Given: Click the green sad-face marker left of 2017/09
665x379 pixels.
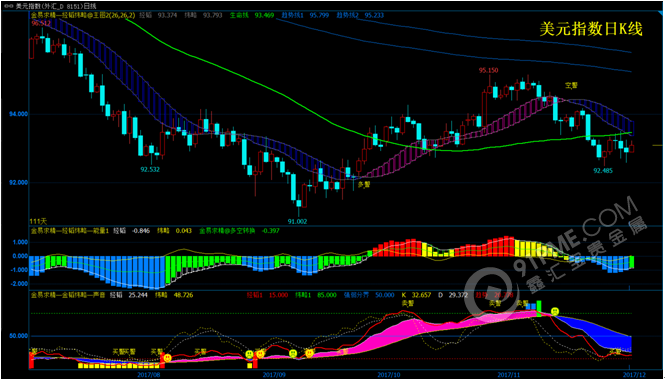Looking at the screenshot, I should click(249, 354).
